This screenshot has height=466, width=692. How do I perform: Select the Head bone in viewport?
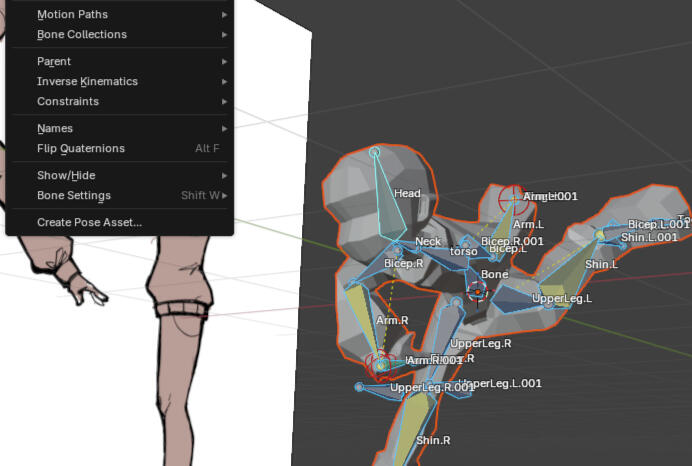407,194
